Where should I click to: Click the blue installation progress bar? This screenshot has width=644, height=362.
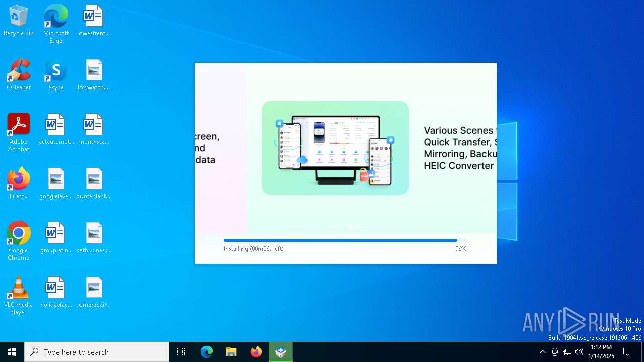pyautogui.click(x=345, y=240)
